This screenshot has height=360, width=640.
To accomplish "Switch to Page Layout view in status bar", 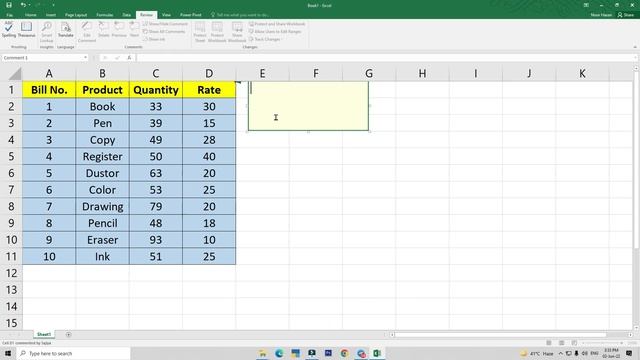I will click(x=562, y=343).
